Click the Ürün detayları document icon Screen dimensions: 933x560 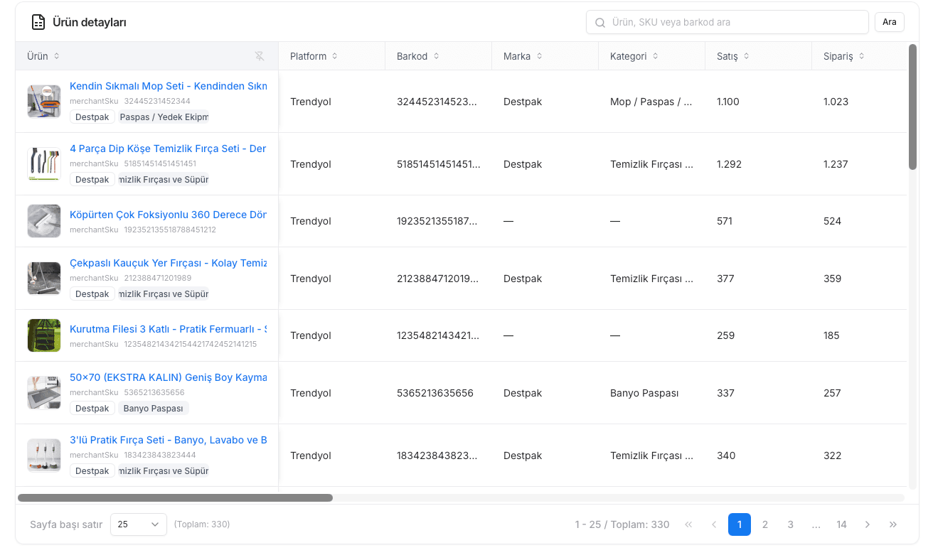coord(38,22)
